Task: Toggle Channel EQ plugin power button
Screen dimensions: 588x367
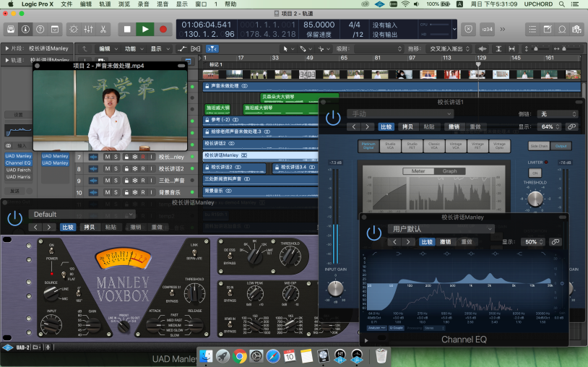Action: click(x=374, y=233)
